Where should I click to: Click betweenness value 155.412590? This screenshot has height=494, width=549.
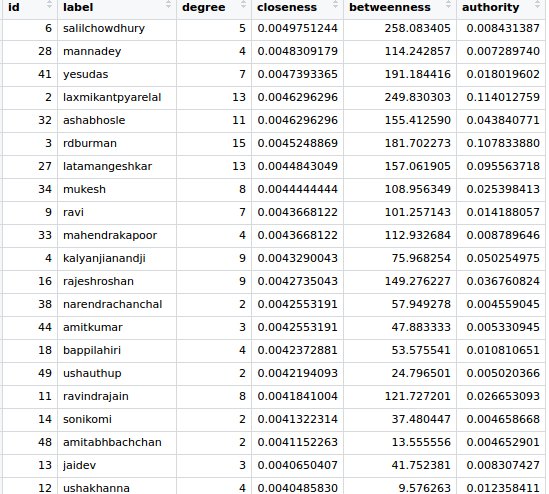click(418, 120)
